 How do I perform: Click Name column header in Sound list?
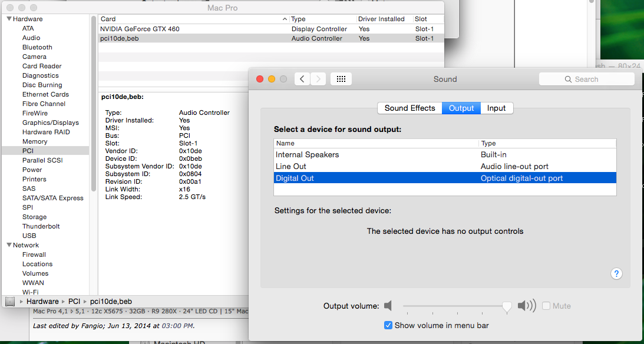pos(377,143)
